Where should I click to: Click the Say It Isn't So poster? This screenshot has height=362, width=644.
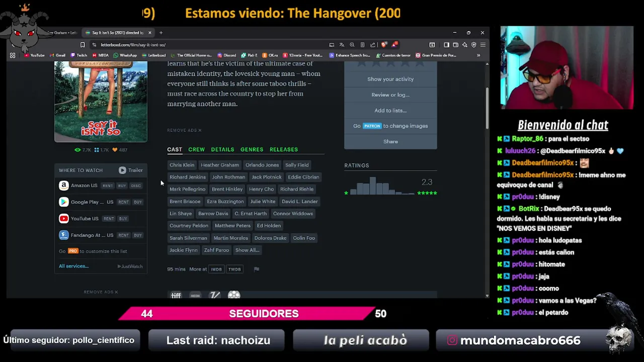[x=101, y=102]
